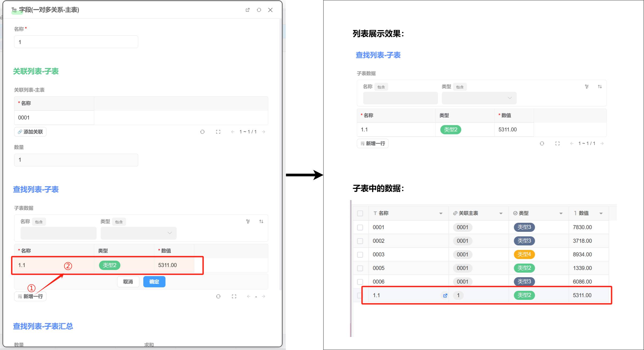Screen dimensions: 644x350
Task: Open the 类型 filter dropdown in the dialog
Action: click(x=139, y=233)
